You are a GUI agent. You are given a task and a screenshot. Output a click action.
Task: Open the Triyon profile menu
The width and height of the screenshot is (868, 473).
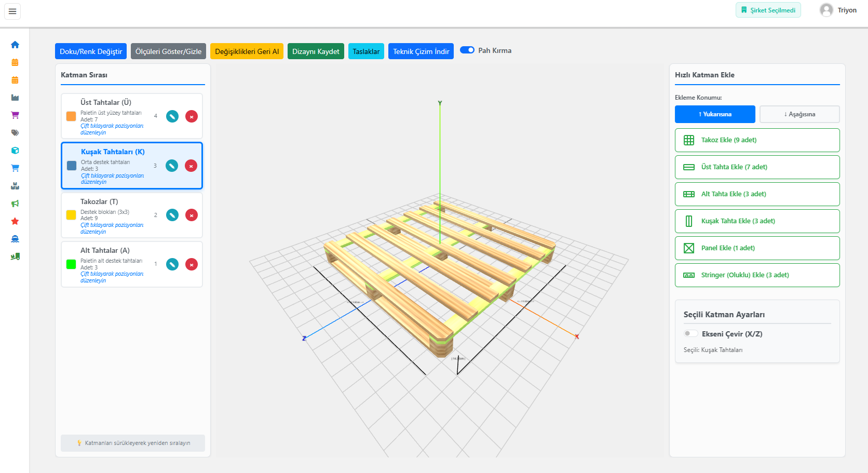(838, 10)
